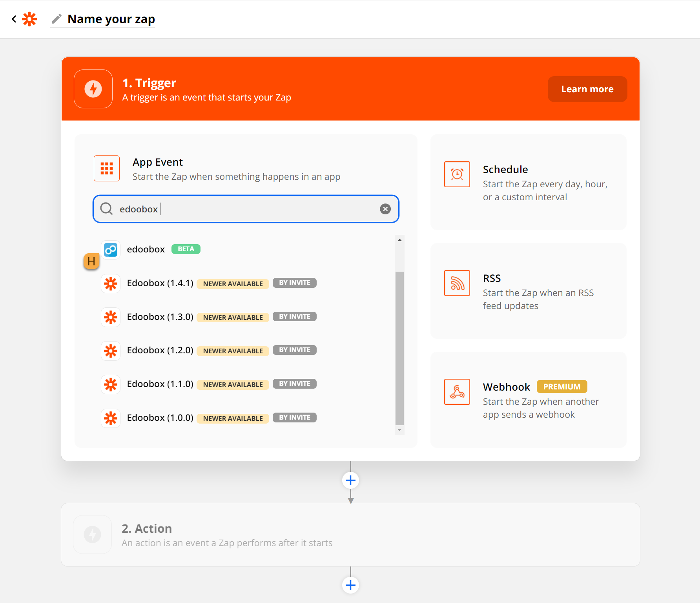Select the Schedule alarm clock icon
Image resolution: width=700 pixels, height=603 pixels.
[x=457, y=174]
